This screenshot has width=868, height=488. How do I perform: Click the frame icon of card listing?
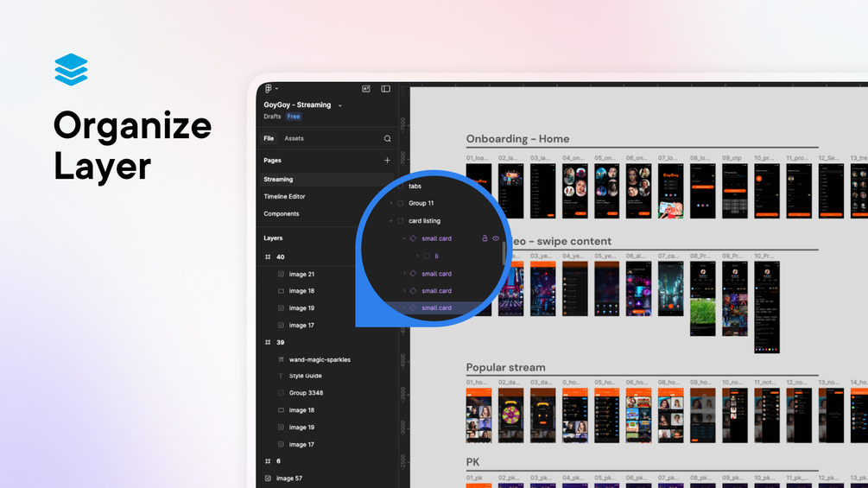tap(400, 221)
